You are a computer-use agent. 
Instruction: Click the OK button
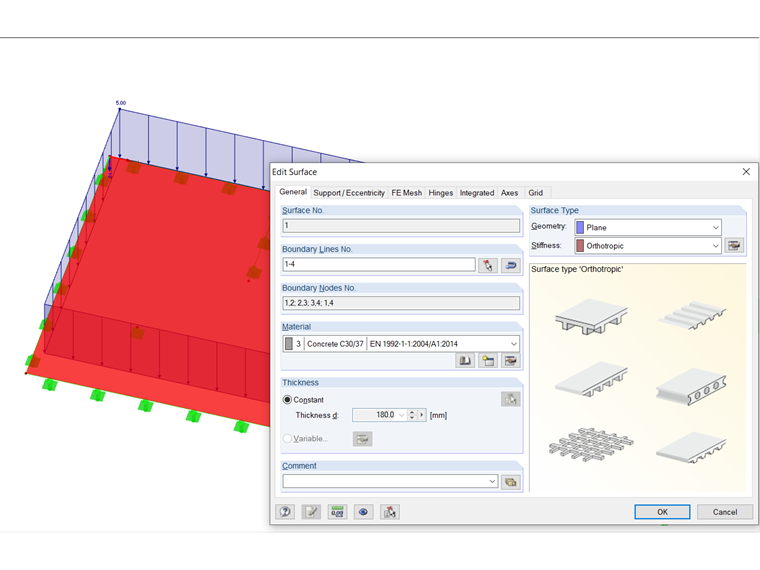pos(662,512)
